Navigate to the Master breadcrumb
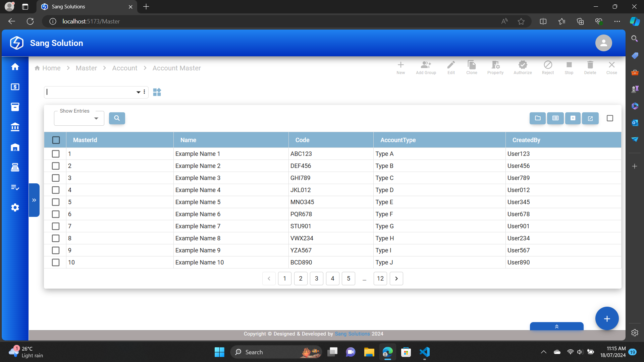The width and height of the screenshot is (644, 362). (x=86, y=68)
